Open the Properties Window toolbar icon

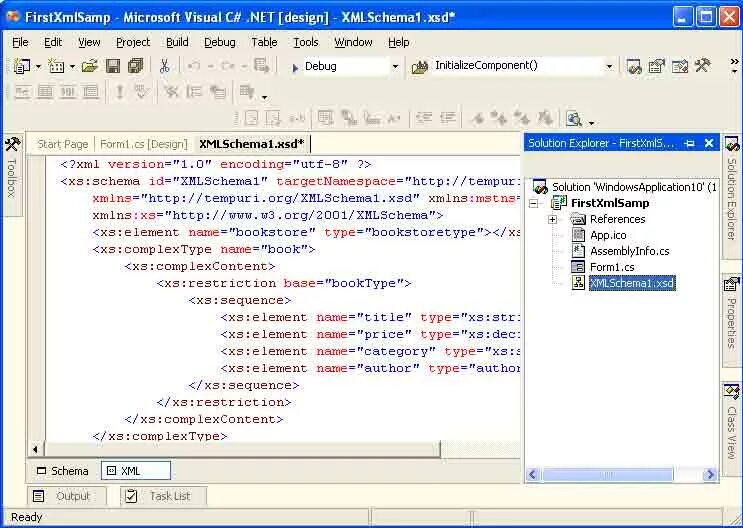pos(657,66)
